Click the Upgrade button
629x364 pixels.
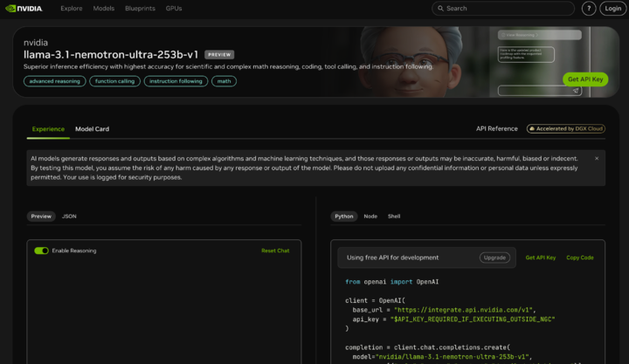point(494,258)
